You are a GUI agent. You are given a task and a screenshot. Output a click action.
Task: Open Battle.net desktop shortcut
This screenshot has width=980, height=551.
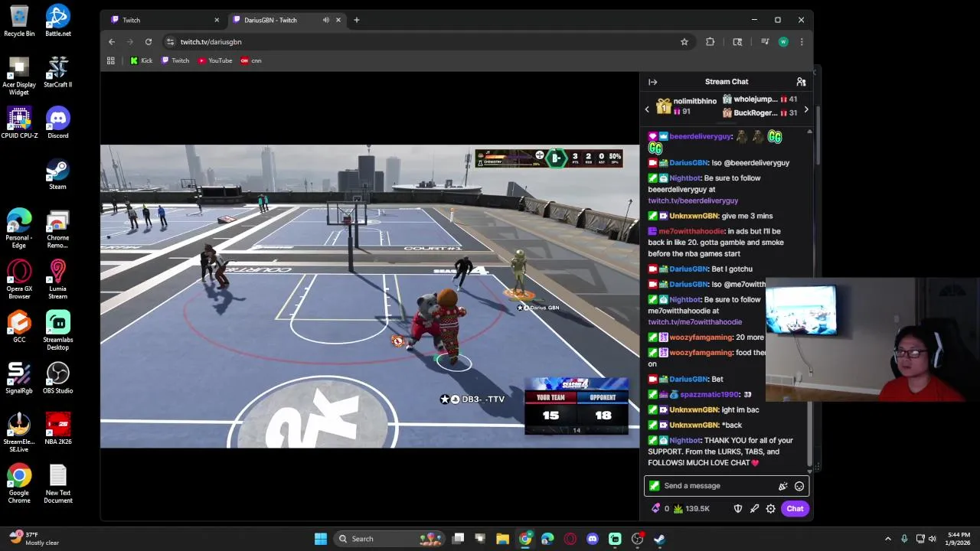click(x=58, y=21)
